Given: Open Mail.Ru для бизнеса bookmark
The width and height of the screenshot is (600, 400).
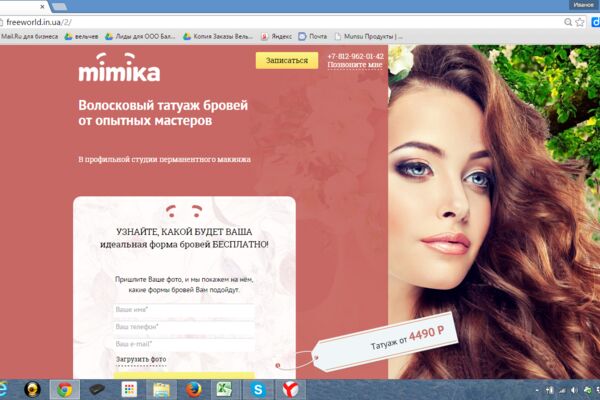Looking at the screenshot, I should 29,36.
